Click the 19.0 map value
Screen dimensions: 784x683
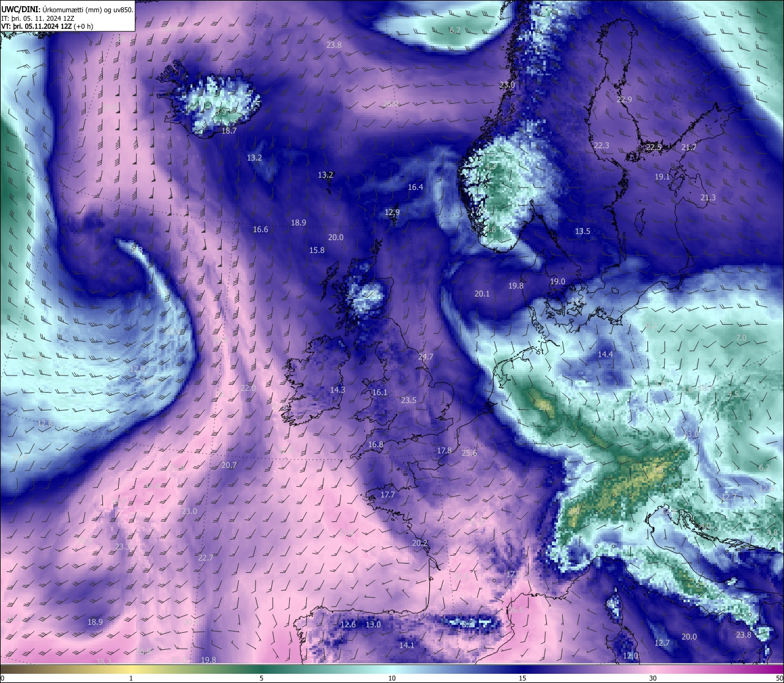coord(557,281)
